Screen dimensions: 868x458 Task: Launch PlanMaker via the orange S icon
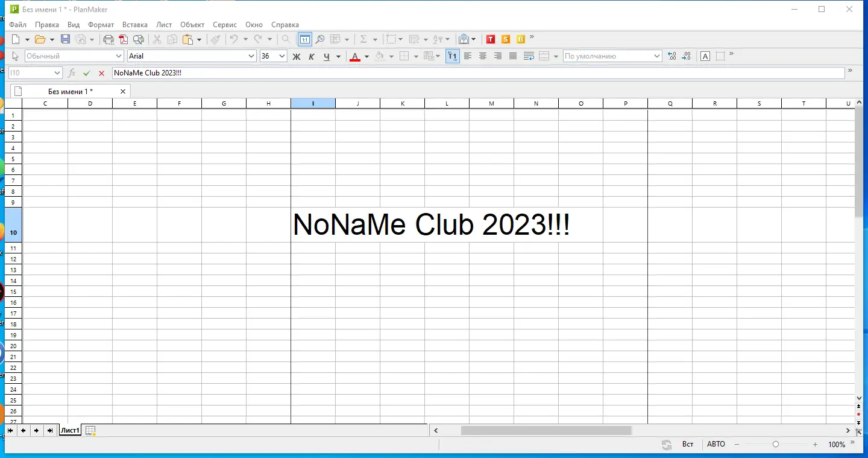pos(506,39)
